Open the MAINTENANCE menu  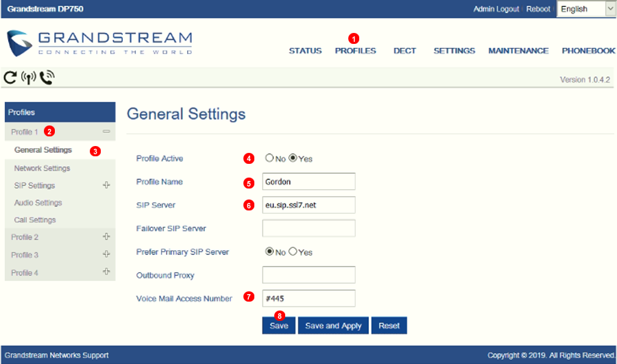coord(518,51)
